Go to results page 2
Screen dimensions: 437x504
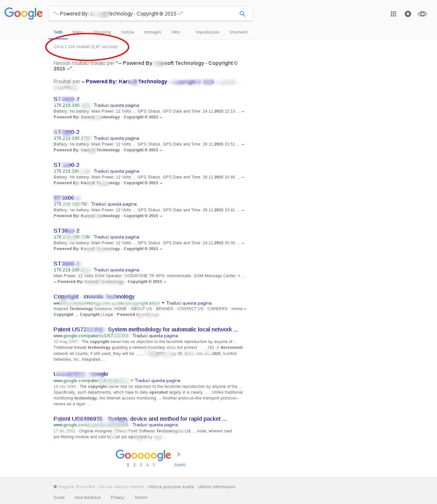point(134,465)
